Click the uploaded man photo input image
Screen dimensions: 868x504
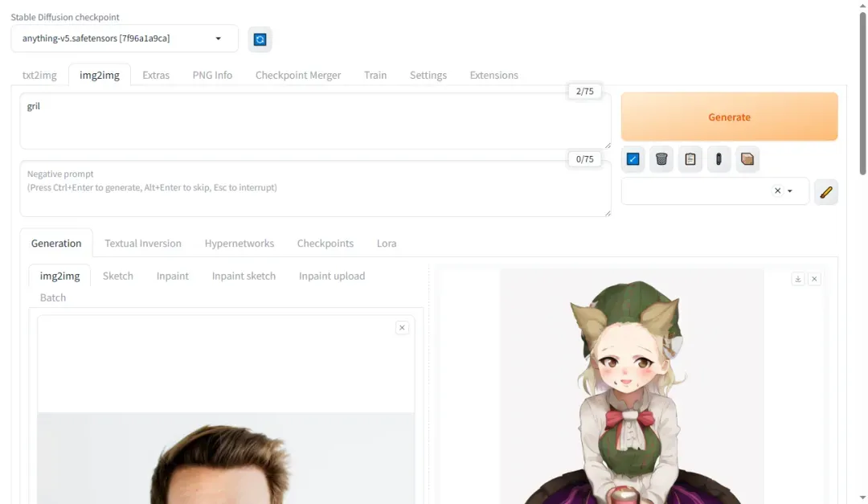(x=226, y=458)
